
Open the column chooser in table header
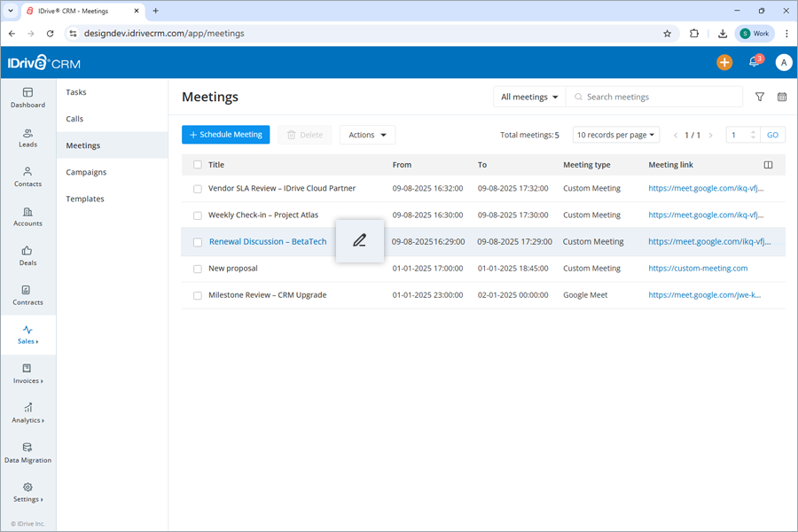click(768, 165)
